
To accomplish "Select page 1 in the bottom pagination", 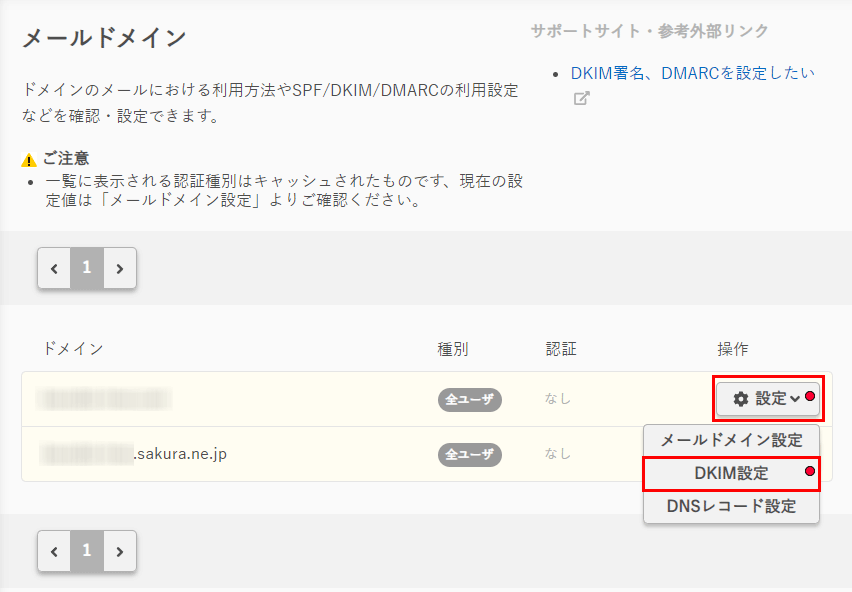I will pos(87,551).
